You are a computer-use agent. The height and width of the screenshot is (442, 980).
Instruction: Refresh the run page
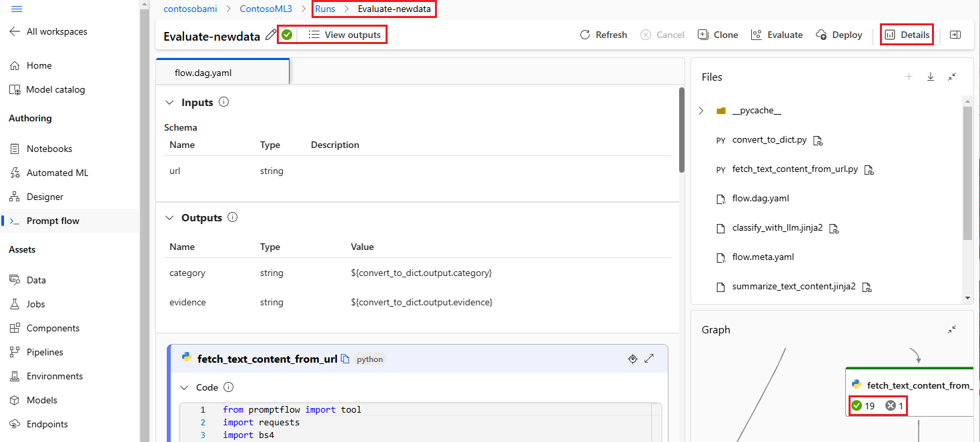pyautogui.click(x=603, y=35)
